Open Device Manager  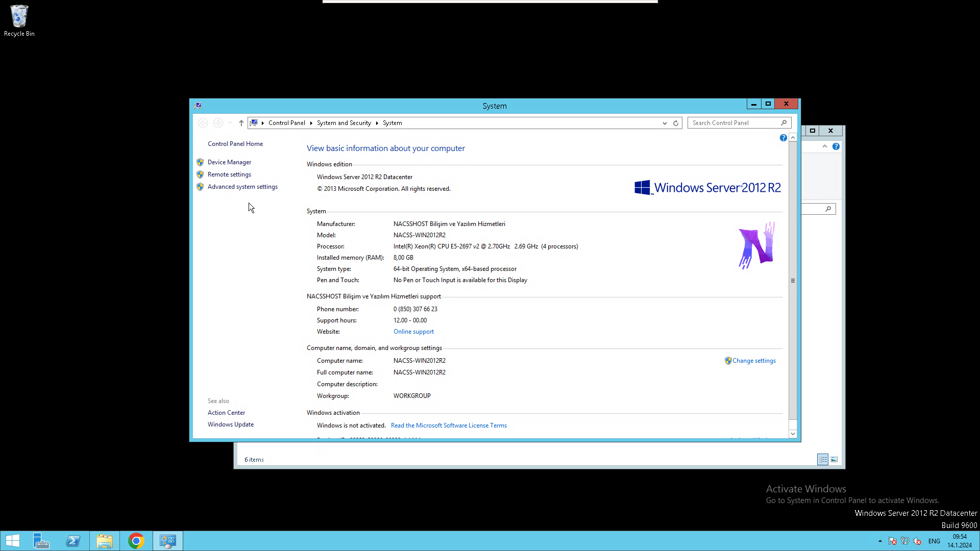(x=229, y=162)
